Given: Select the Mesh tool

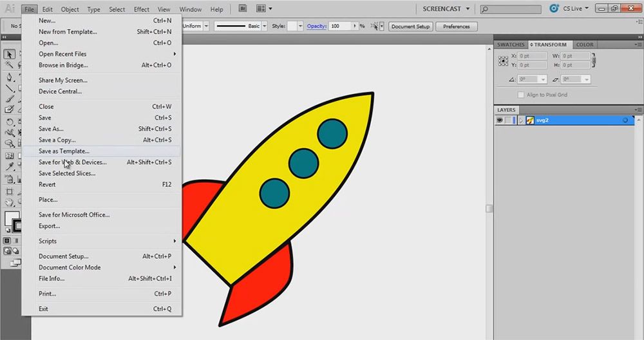Looking at the screenshot, I should pos(10,156).
